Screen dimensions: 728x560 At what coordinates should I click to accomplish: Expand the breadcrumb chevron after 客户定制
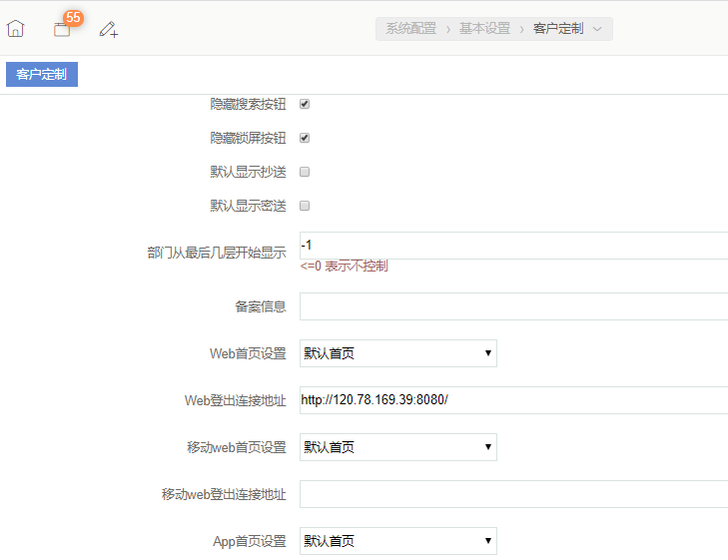click(x=597, y=29)
